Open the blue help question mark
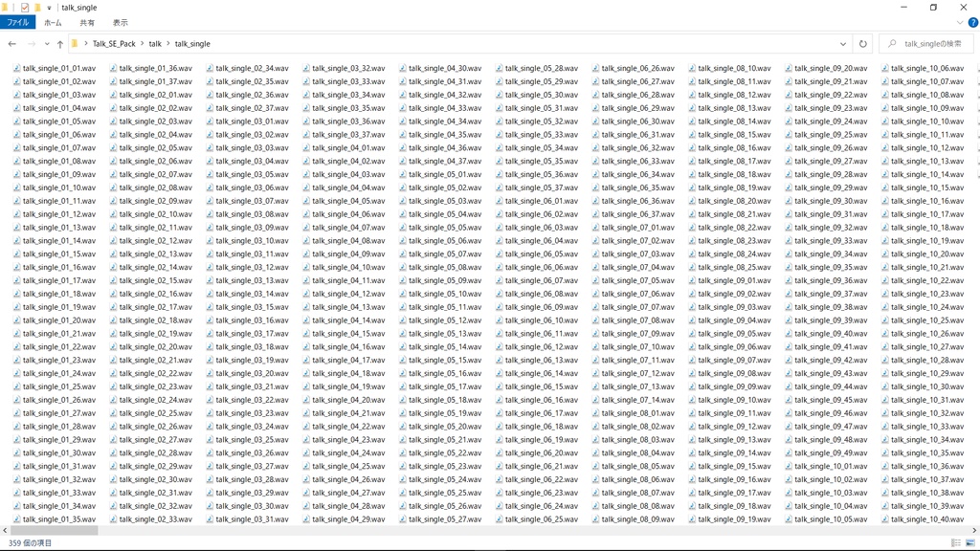 (972, 23)
